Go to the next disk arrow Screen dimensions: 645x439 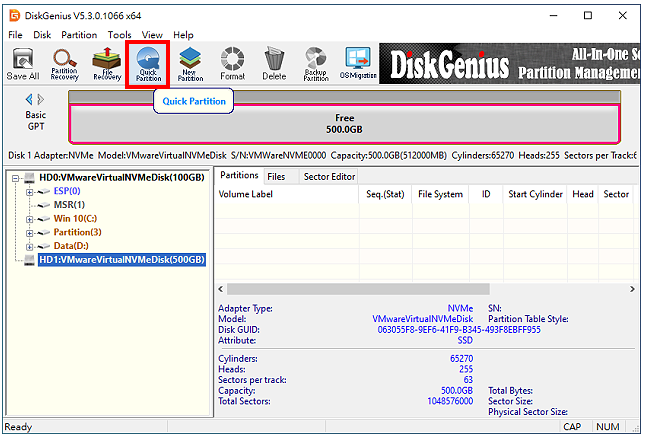pyautogui.click(x=40, y=99)
